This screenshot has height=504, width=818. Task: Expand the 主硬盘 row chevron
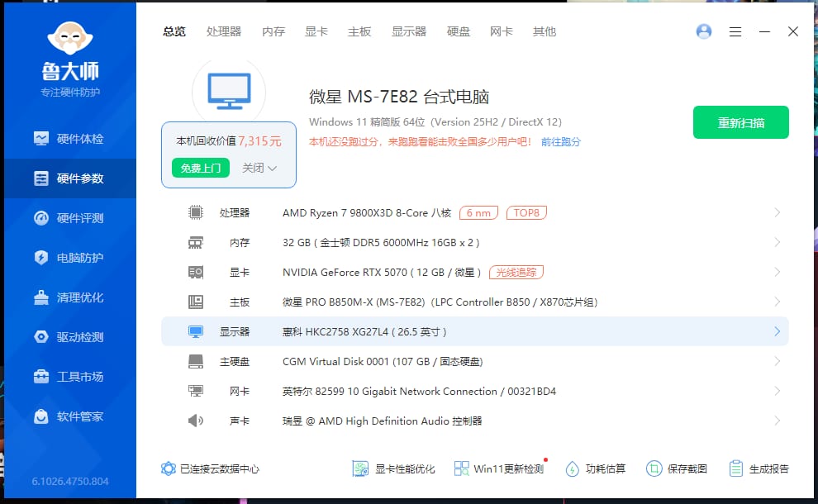[x=778, y=362]
